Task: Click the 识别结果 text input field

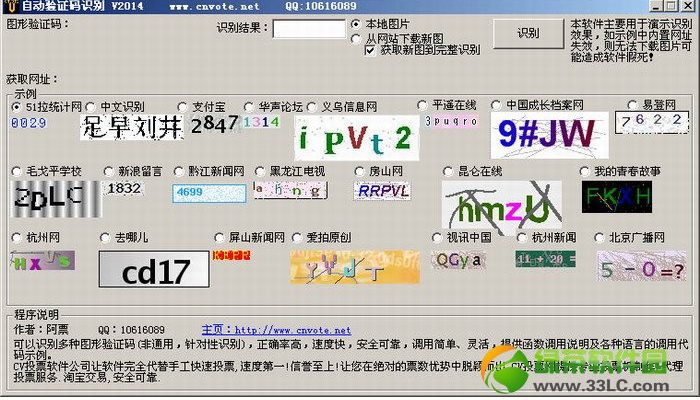Action: pos(307,29)
